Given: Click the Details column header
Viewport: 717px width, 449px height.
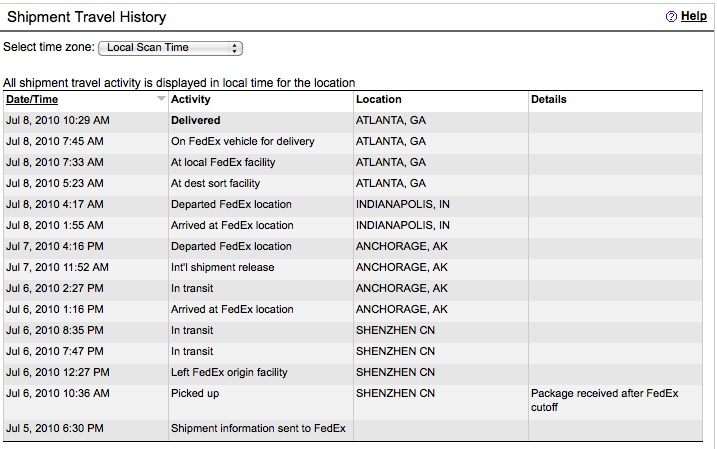Looking at the screenshot, I should [548, 100].
